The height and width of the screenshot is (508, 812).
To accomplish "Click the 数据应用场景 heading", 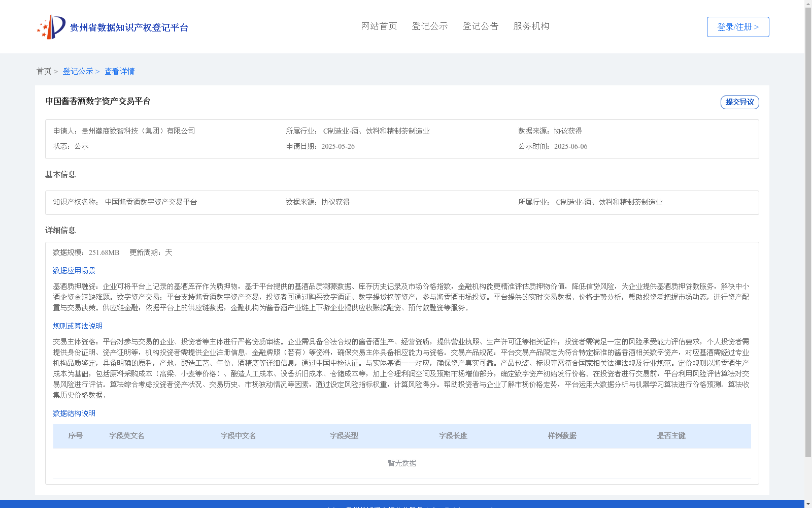I will pos(74,271).
